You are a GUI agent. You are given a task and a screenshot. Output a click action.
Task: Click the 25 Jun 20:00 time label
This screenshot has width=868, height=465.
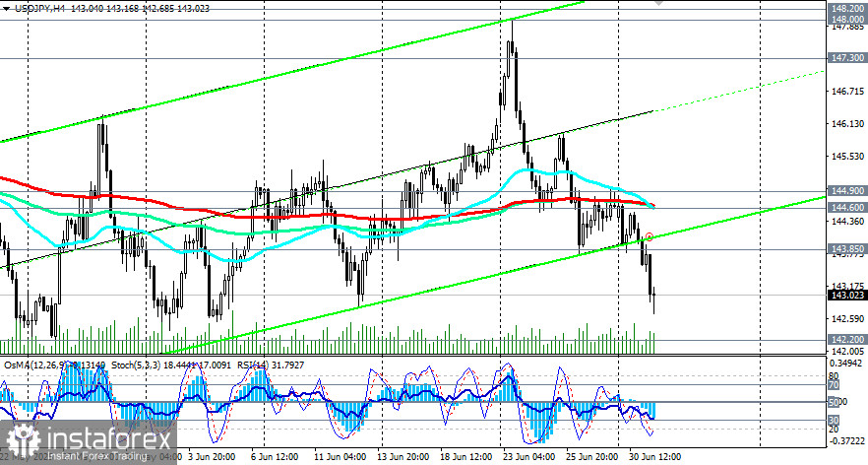(591, 458)
